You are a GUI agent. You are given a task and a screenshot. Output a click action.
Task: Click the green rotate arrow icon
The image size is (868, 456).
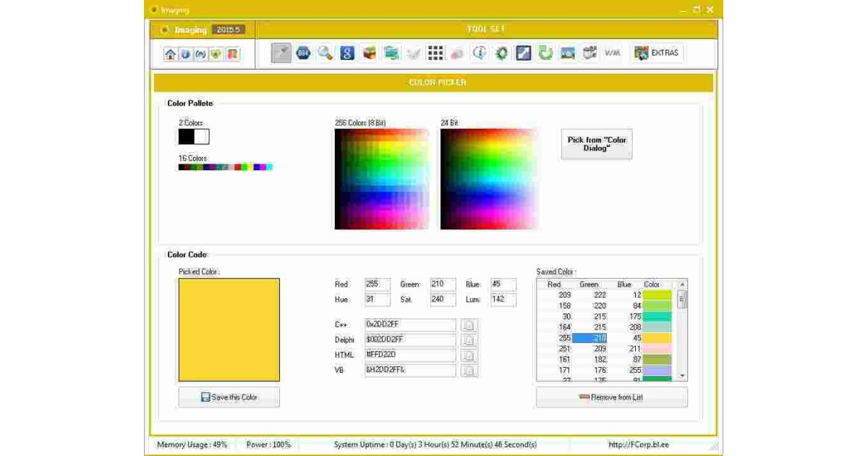coord(545,54)
